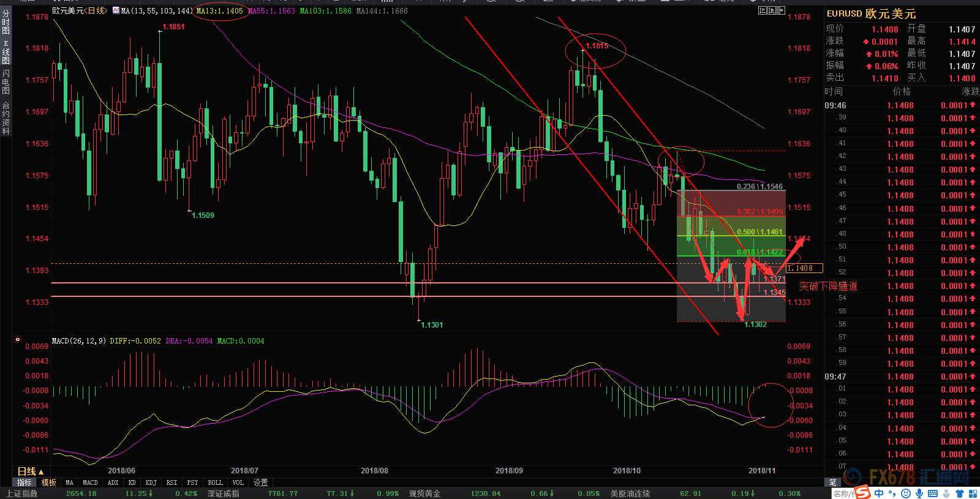Show the MA indicator

click(69, 482)
